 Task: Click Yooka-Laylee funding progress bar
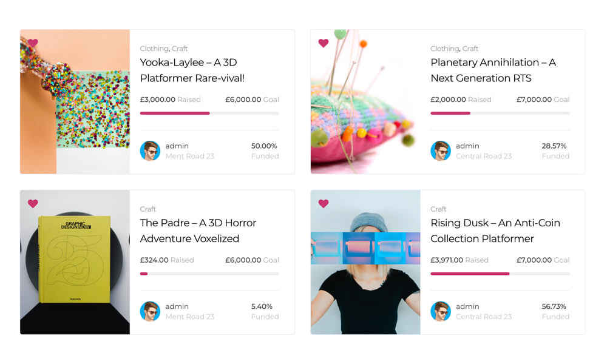click(x=209, y=113)
